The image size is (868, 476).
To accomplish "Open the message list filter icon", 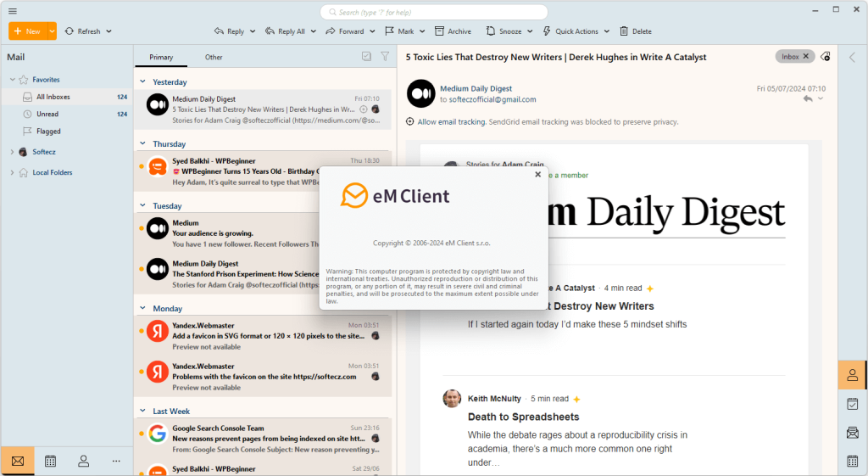I will click(386, 57).
